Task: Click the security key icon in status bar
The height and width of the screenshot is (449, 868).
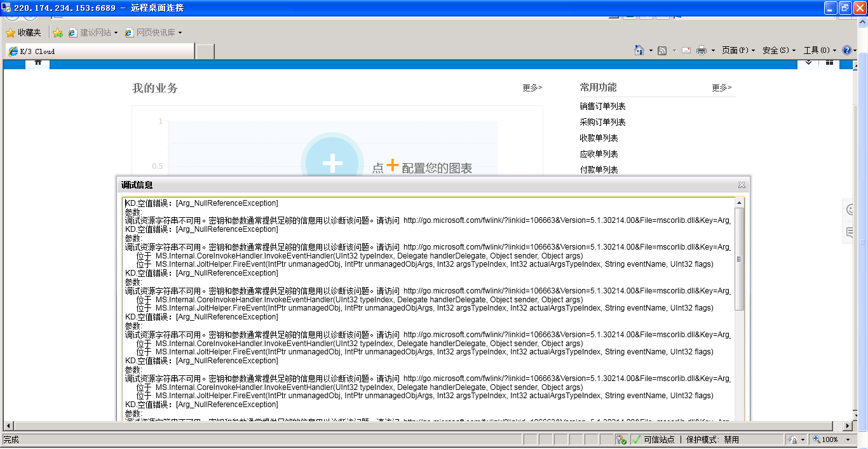Action: [621, 439]
